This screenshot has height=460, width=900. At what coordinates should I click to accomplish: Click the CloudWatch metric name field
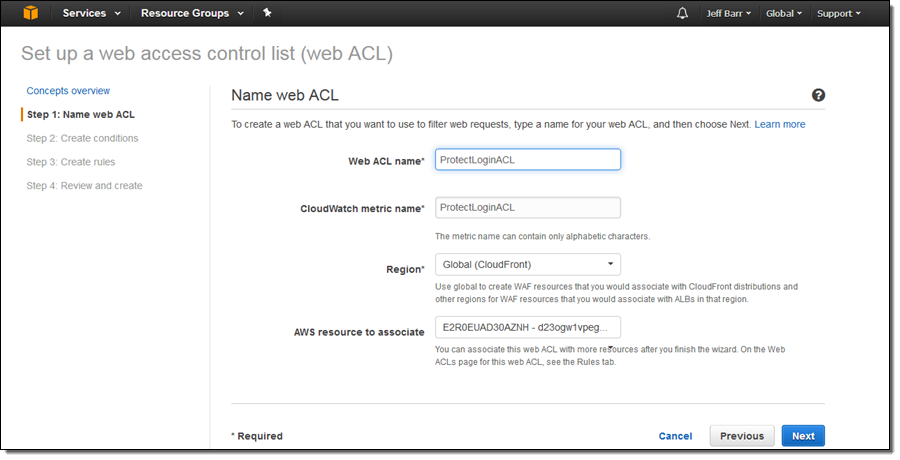pyautogui.click(x=528, y=207)
